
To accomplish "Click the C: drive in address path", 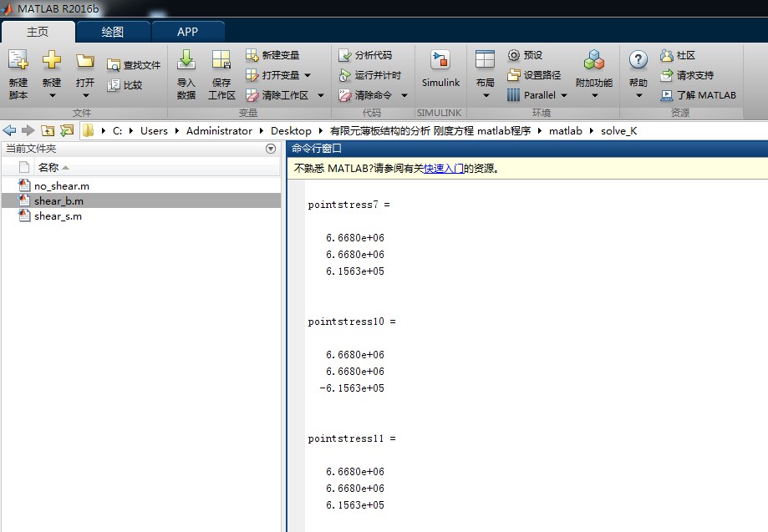I will (118, 130).
